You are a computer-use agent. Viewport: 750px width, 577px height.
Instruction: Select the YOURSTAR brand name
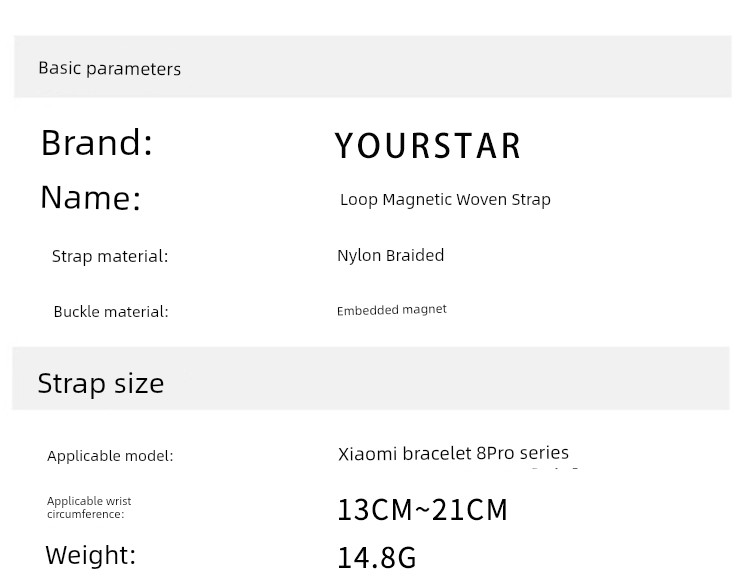(428, 145)
